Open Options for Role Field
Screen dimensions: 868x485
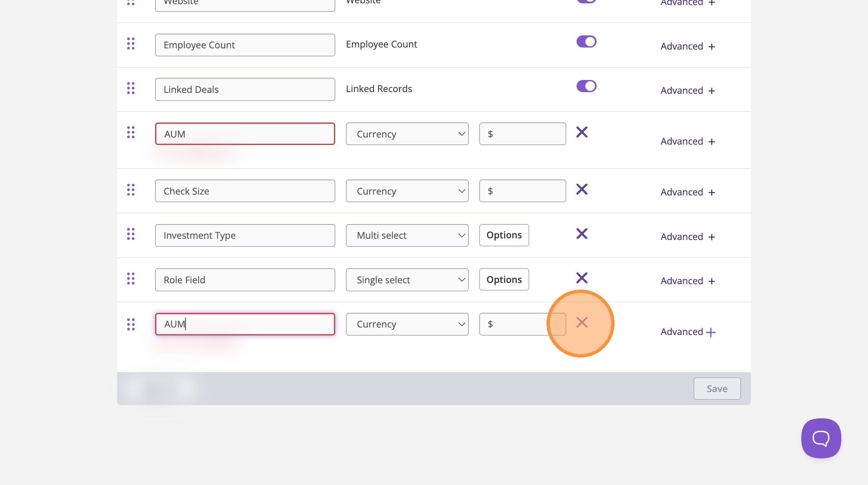504,280
